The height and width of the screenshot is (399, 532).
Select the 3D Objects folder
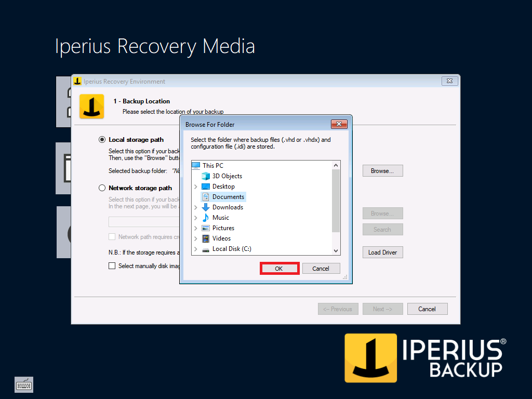pos(227,176)
